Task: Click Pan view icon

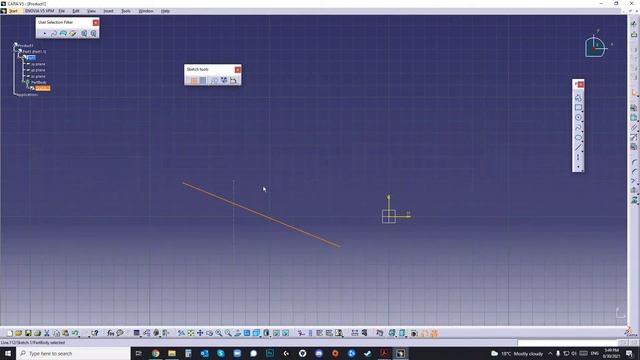Action: pyautogui.click(x=200, y=333)
